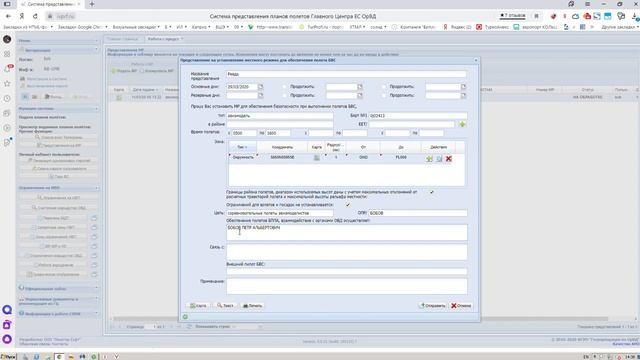Collapse the Функции системы panel
This screenshot has height=360, width=640.
pyautogui.click(x=97, y=109)
